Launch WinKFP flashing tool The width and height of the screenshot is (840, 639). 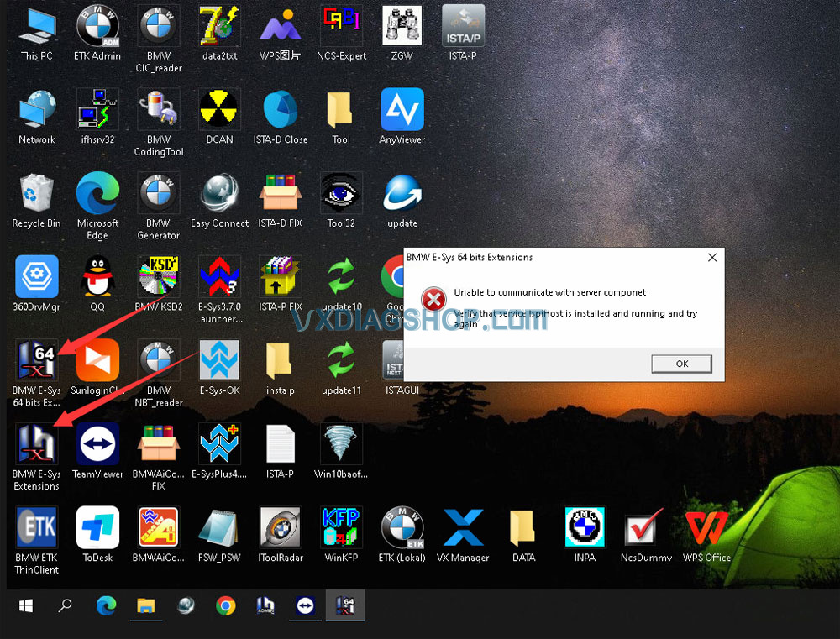[x=341, y=529]
